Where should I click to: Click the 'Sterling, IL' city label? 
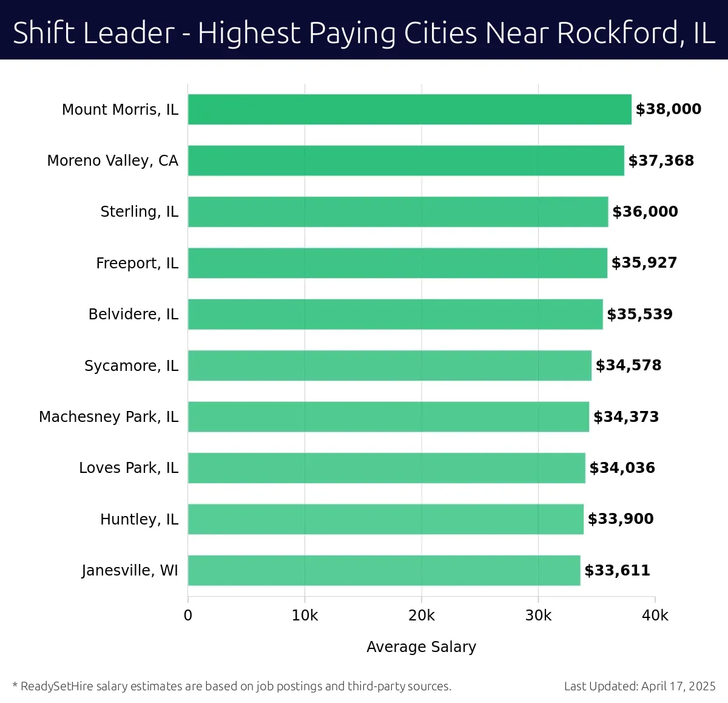[140, 212]
